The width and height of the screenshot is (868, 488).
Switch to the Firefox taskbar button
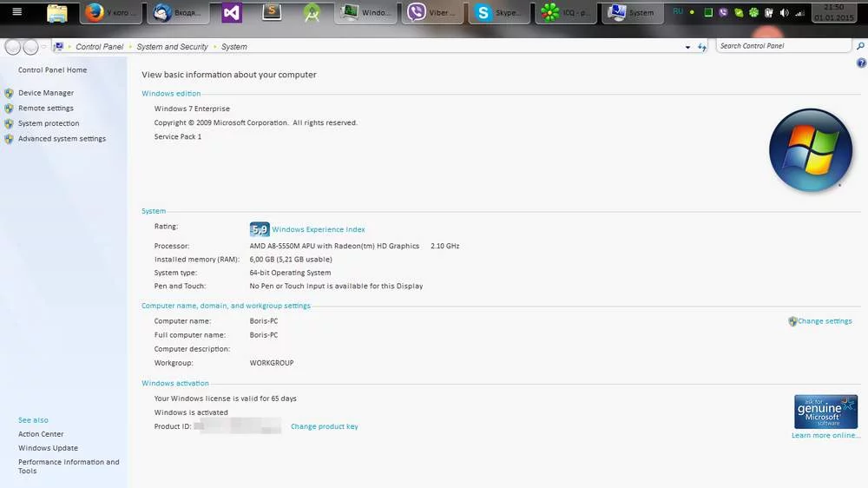111,12
